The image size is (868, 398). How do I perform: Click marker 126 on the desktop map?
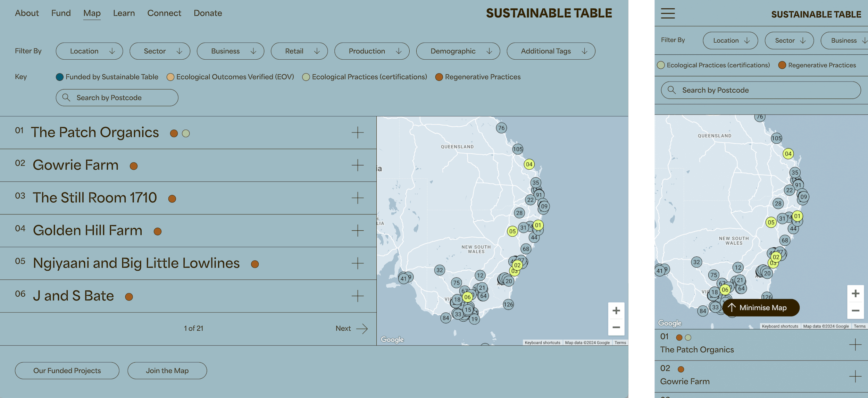[x=508, y=305]
